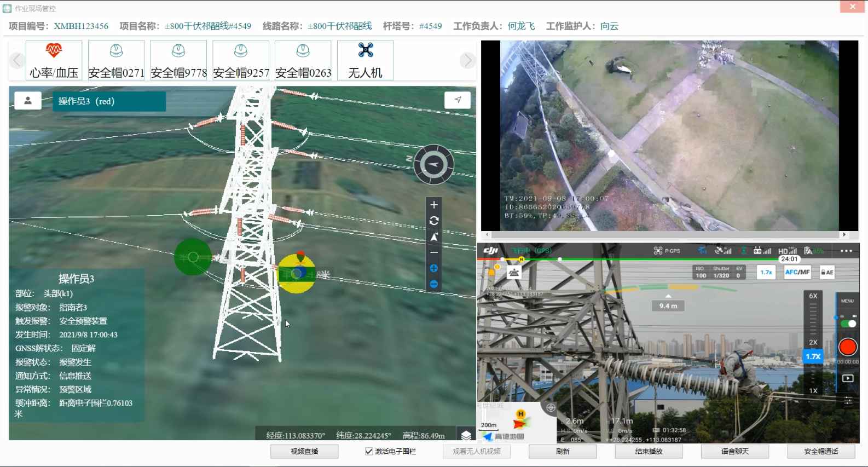
Task: Toggle the AE lock button
Action: (x=827, y=272)
